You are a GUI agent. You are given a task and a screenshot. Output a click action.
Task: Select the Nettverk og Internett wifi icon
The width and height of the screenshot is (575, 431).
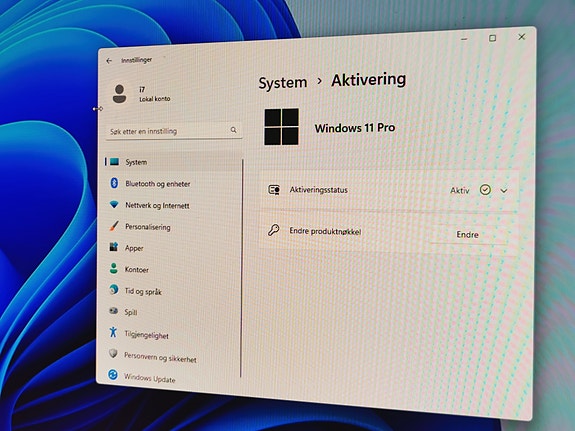coord(114,204)
